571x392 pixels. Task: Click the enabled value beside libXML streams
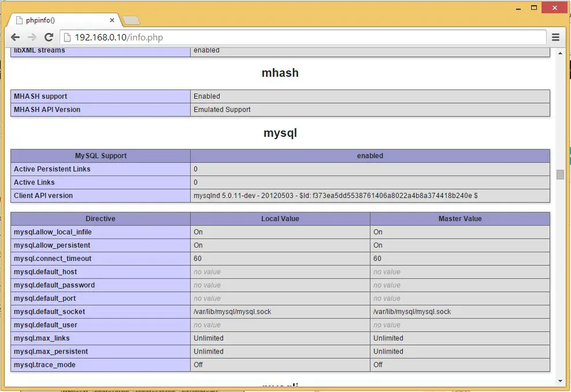(206, 51)
